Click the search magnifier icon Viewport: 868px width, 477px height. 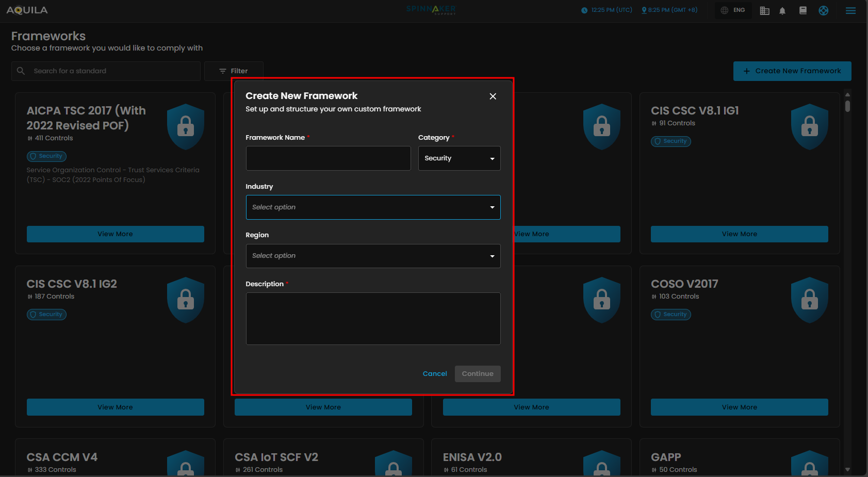point(21,71)
